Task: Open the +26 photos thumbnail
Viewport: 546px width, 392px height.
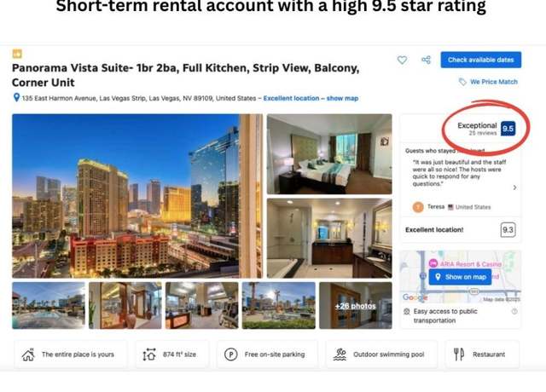Action: point(356,305)
